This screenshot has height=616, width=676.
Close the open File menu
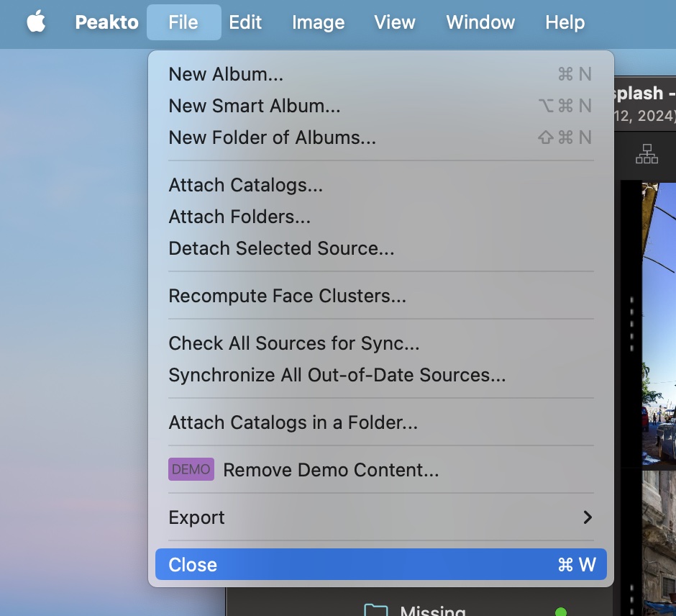coord(183,22)
